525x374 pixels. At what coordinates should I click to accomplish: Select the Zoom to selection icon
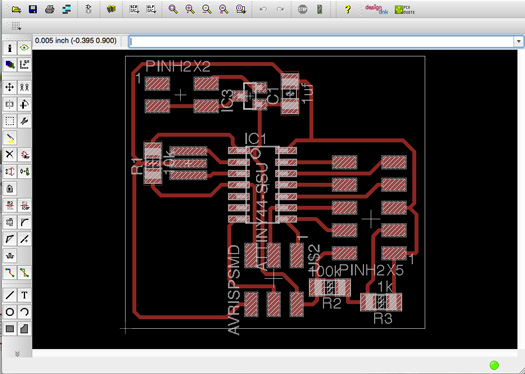click(x=241, y=9)
